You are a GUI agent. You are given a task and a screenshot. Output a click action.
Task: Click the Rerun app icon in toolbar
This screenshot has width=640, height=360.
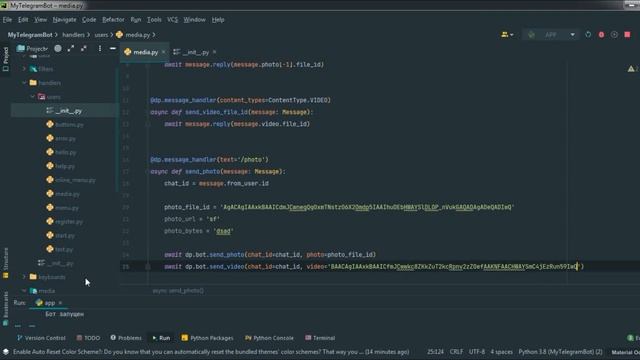point(588,35)
